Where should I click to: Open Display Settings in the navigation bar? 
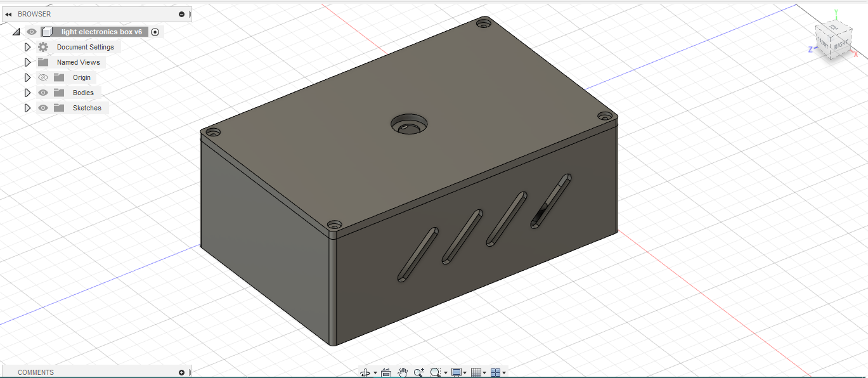point(457,372)
